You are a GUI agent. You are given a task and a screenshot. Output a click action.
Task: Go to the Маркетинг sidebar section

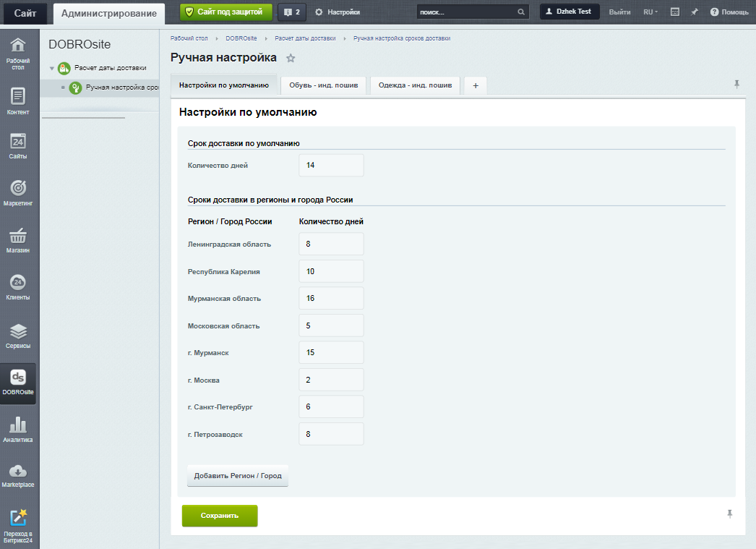[x=18, y=192]
